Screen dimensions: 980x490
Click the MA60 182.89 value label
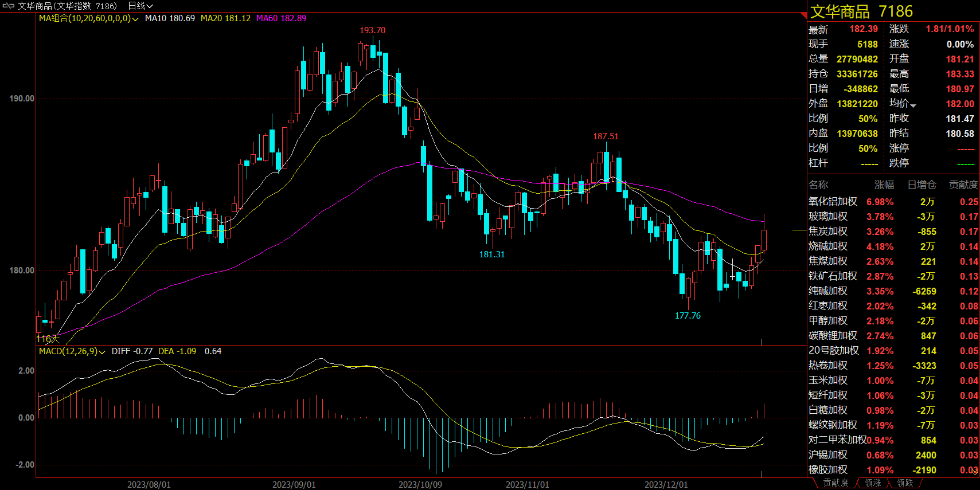(x=281, y=18)
